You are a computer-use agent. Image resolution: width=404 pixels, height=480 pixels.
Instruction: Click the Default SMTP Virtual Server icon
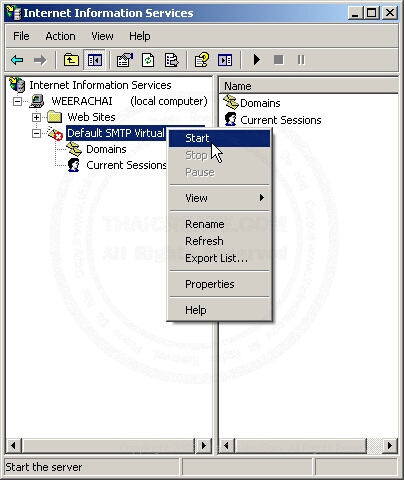pos(55,133)
